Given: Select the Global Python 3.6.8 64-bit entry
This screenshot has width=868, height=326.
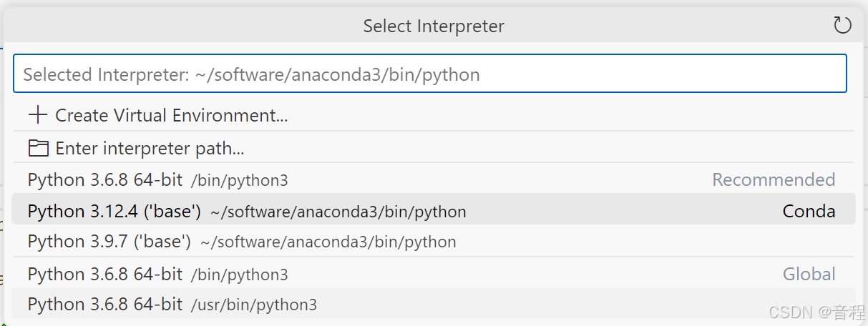Looking at the screenshot, I should tap(105, 275).
